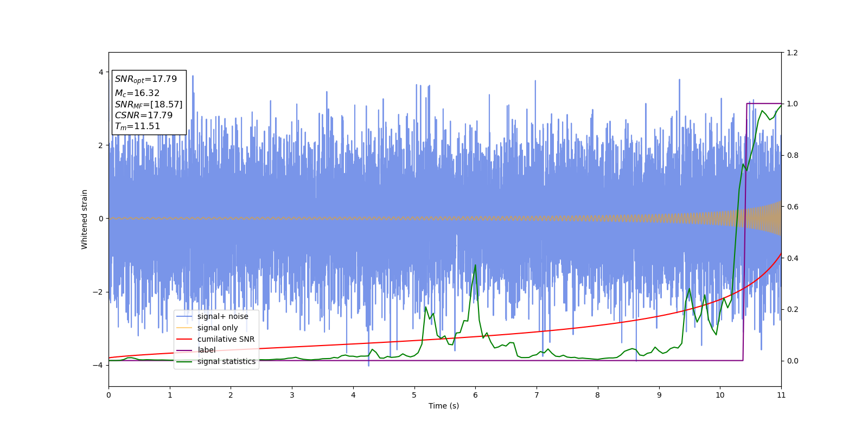
Task: Click the green signal statistics peak near 6 seconds
Action: (x=475, y=265)
